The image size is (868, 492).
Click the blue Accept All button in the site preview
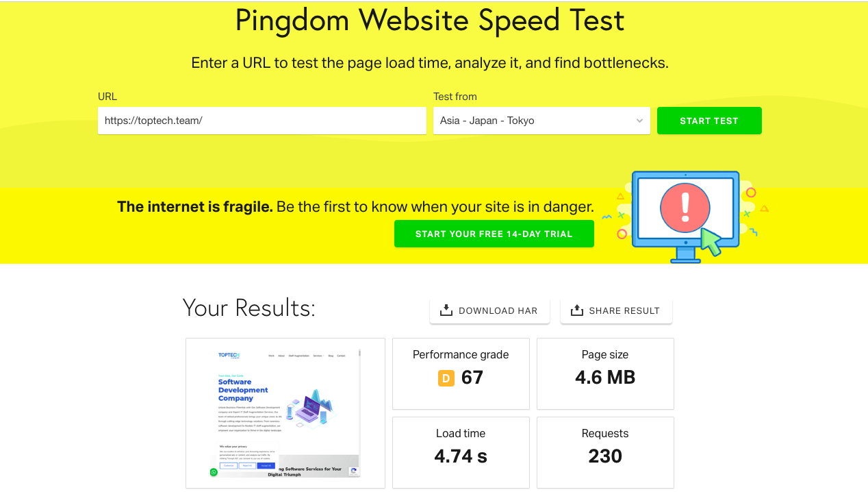coord(265,465)
